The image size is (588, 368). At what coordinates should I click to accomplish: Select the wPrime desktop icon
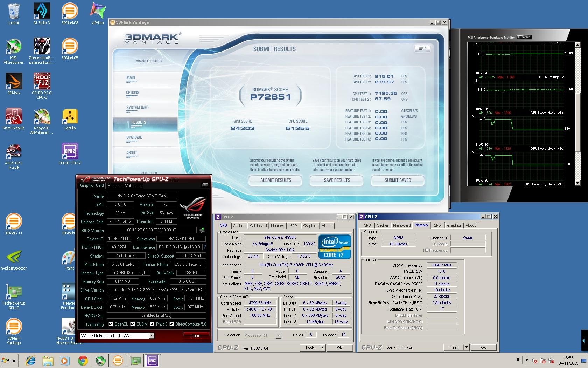tap(98, 14)
